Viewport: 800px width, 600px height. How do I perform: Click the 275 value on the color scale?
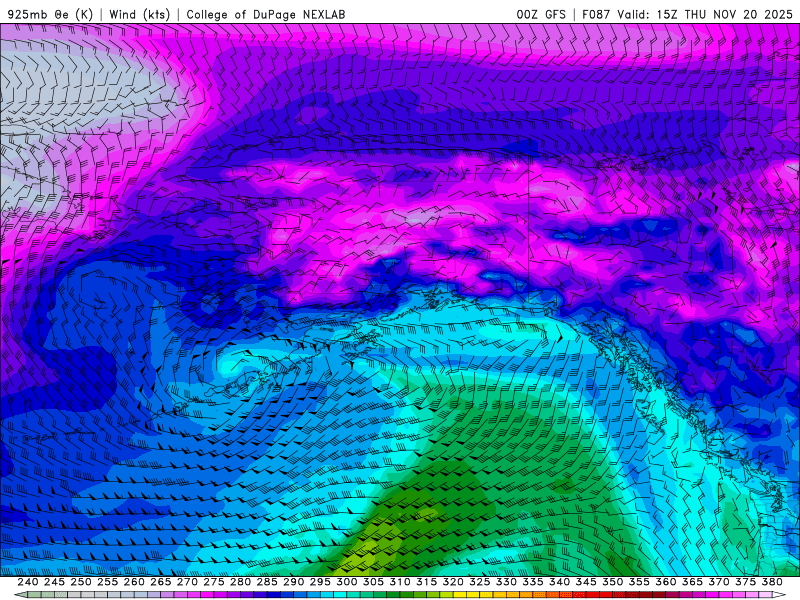213,582
